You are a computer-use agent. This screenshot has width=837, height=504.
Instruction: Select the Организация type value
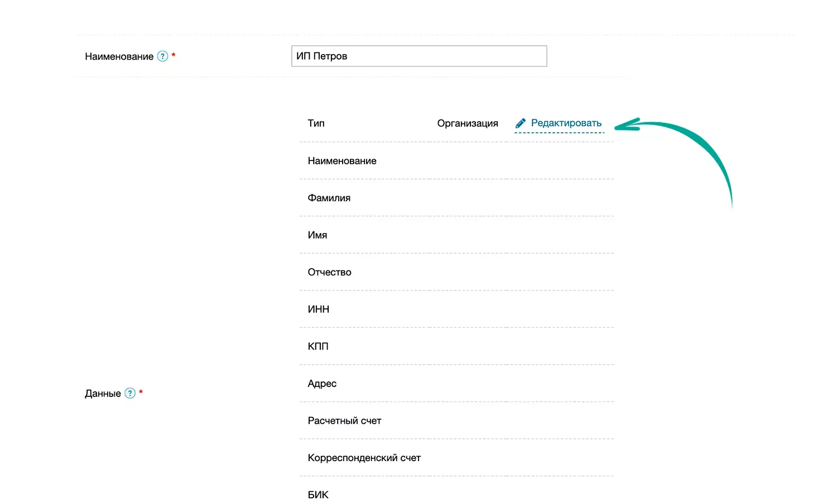[467, 123]
